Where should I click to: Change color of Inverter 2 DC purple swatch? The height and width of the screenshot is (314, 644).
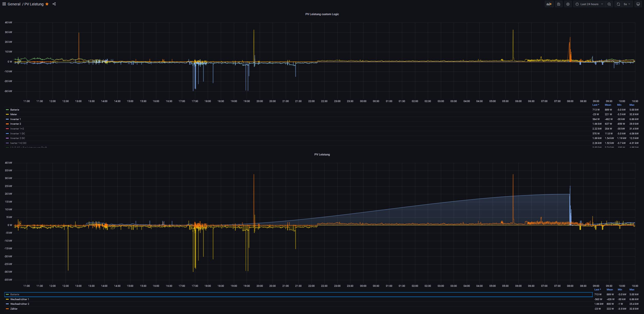click(x=7, y=138)
